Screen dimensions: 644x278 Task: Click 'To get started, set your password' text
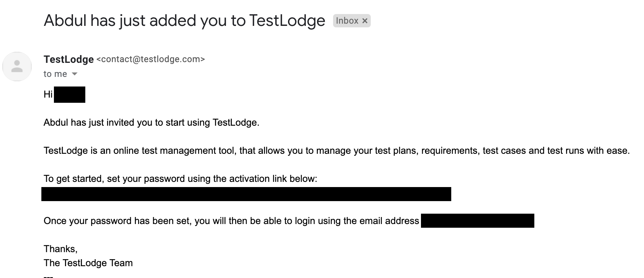click(180, 179)
